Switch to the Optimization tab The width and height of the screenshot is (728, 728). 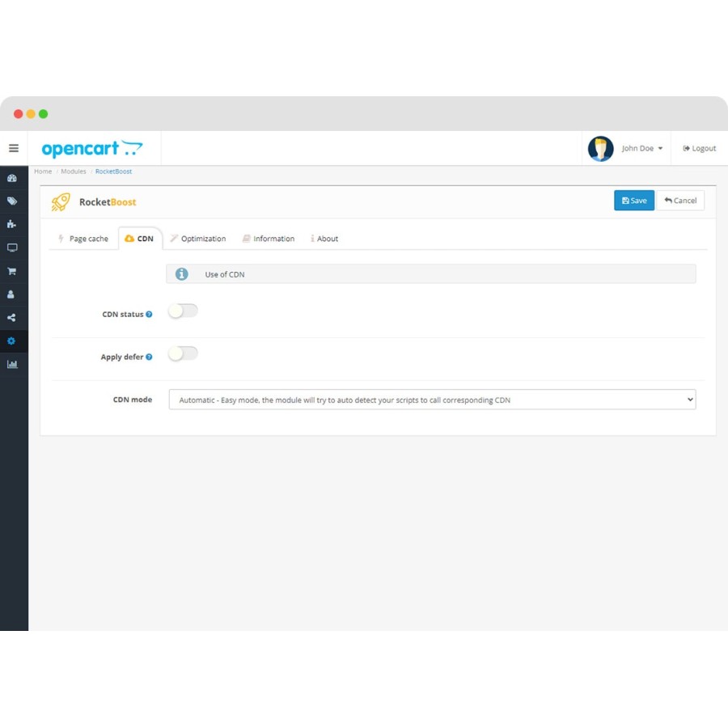pos(198,239)
